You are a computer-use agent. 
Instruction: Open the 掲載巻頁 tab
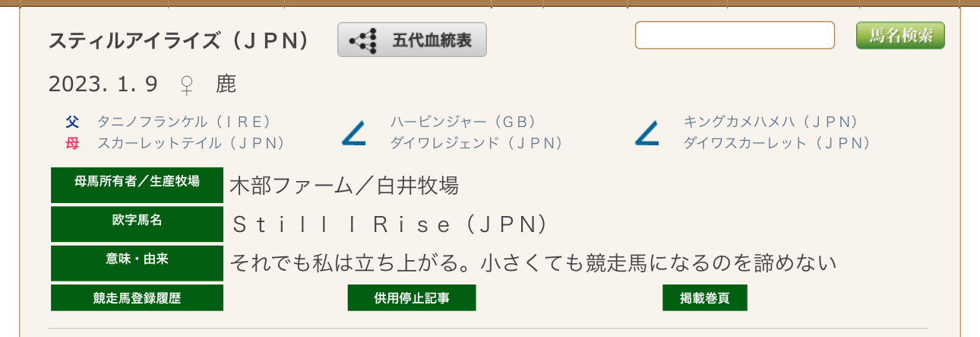tap(705, 298)
